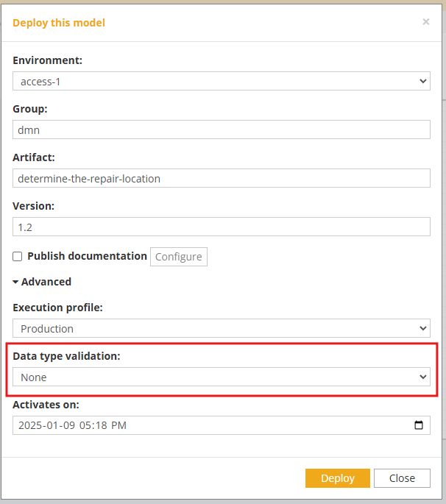Select the Version field showing 1.2
446x504 pixels.
click(222, 227)
